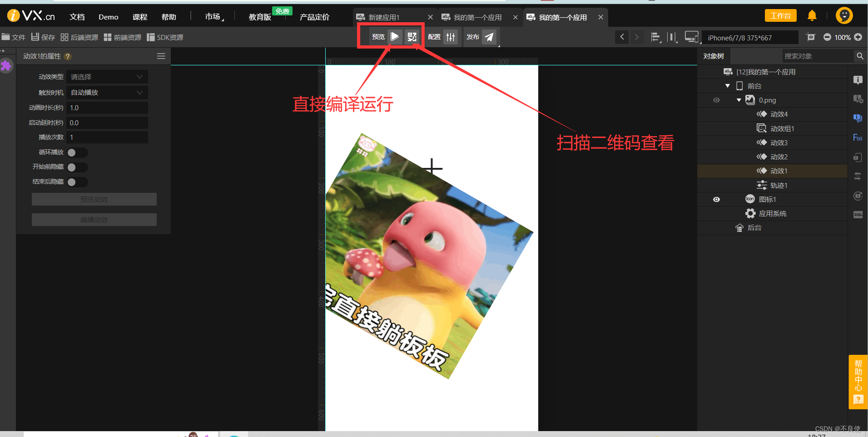The height and width of the screenshot is (437, 868).
Task: Open the user avatar menu
Action: 844,15
